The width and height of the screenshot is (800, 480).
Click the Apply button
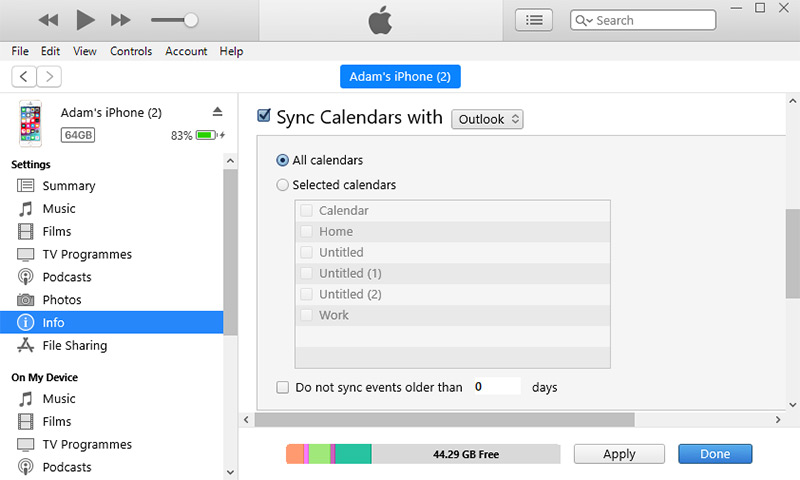(619, 454)
